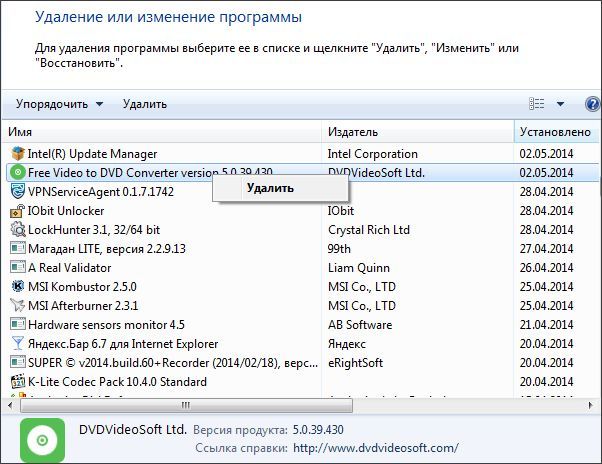The image size is (602, 464).
Task: Click the eRightSoft publisher cell
Action: tap(355, 363)
